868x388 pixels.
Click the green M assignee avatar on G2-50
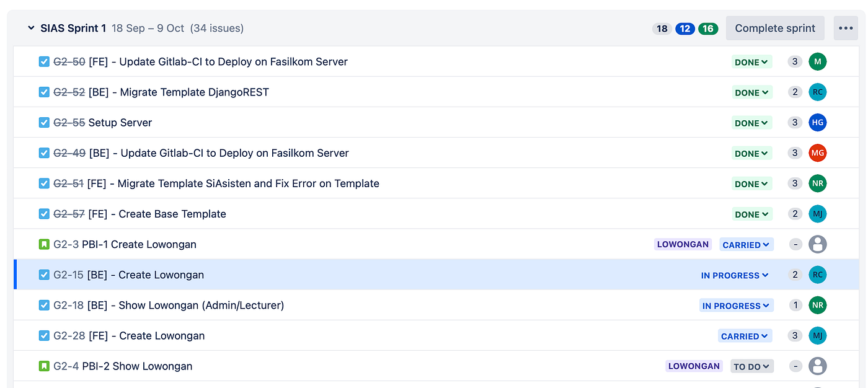(818, 62)
